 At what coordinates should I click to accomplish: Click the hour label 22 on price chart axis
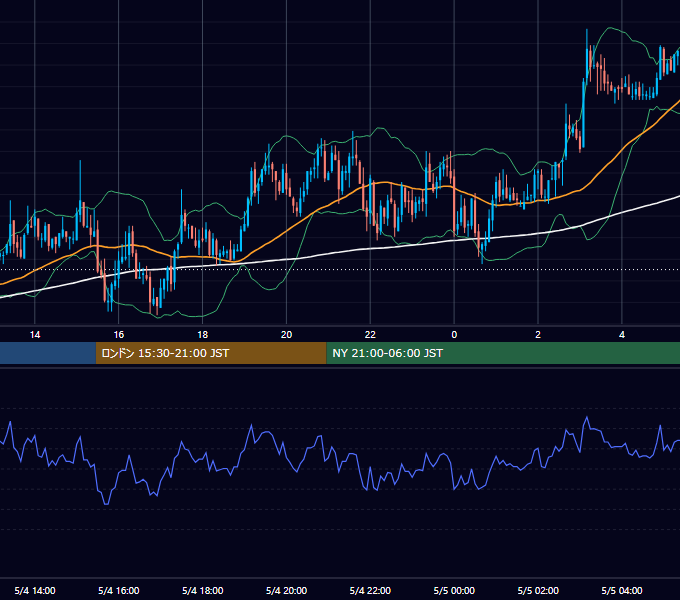370,335
